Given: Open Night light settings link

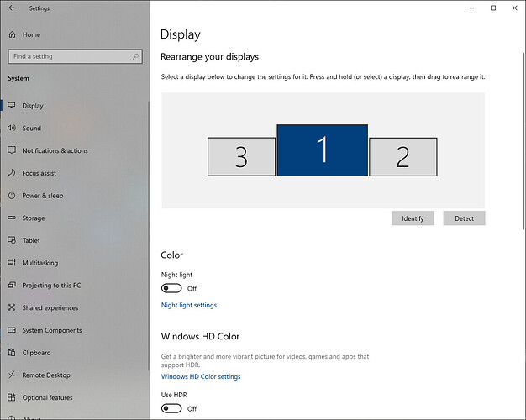Looking at the screenshot, I should (189, 306).
